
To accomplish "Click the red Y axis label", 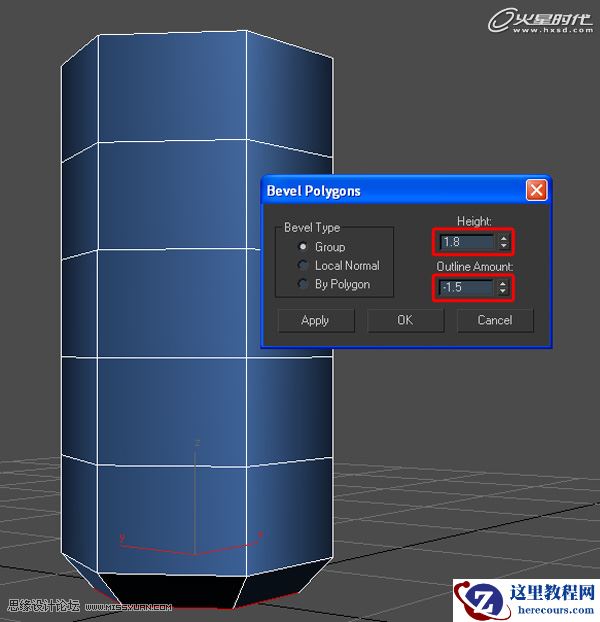I will 122,538.
